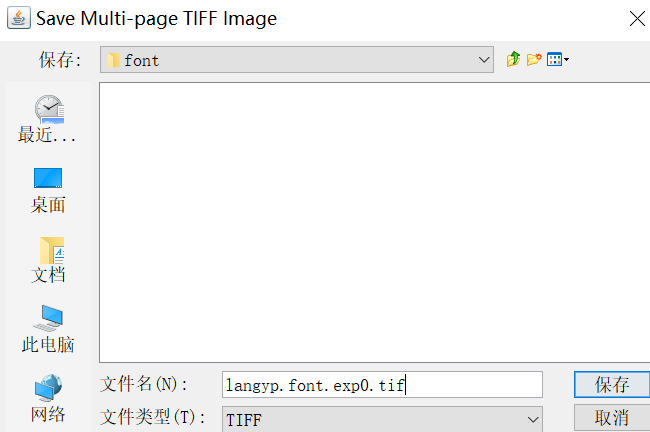The image size is (650, 432).
Task: Click the Java icon in title bar
Action: (x=18, y=18)
